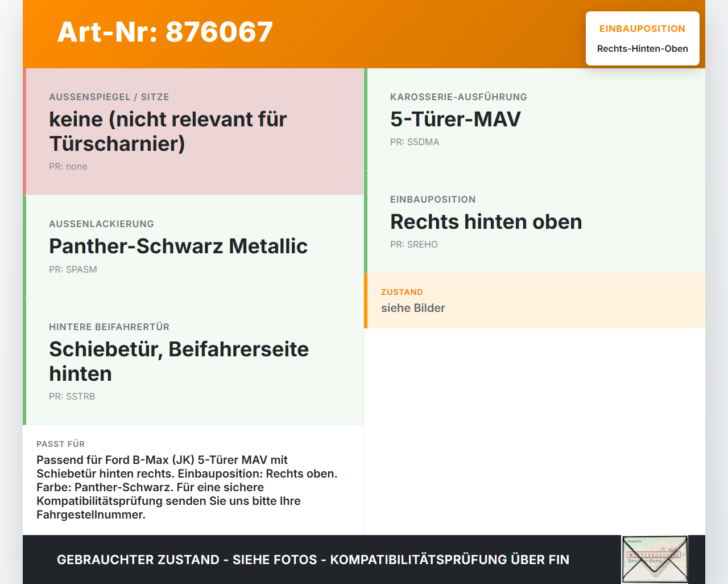This screenshot has width=728, height=584.
Task: Click the Karosserie-Ausführung category label
Action: click(x=458, y=97)
